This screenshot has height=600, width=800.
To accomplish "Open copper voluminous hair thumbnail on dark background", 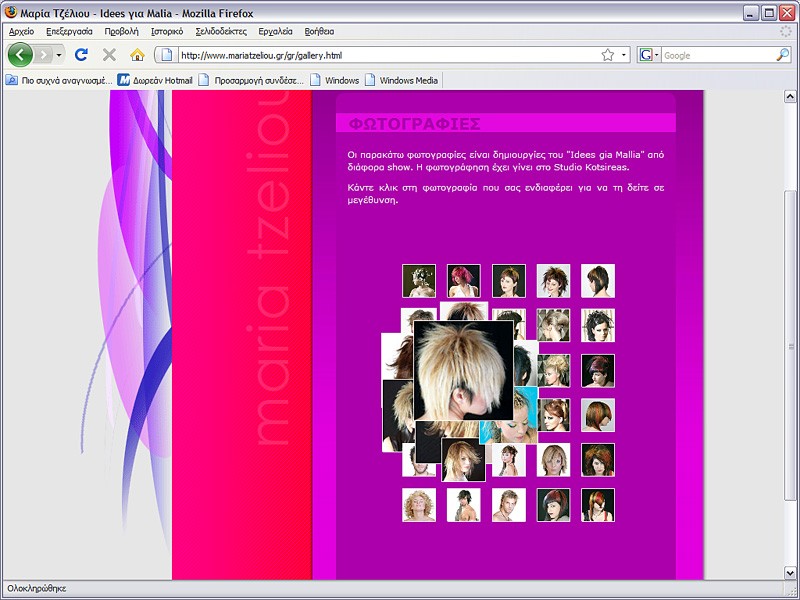I will [598, 460].
